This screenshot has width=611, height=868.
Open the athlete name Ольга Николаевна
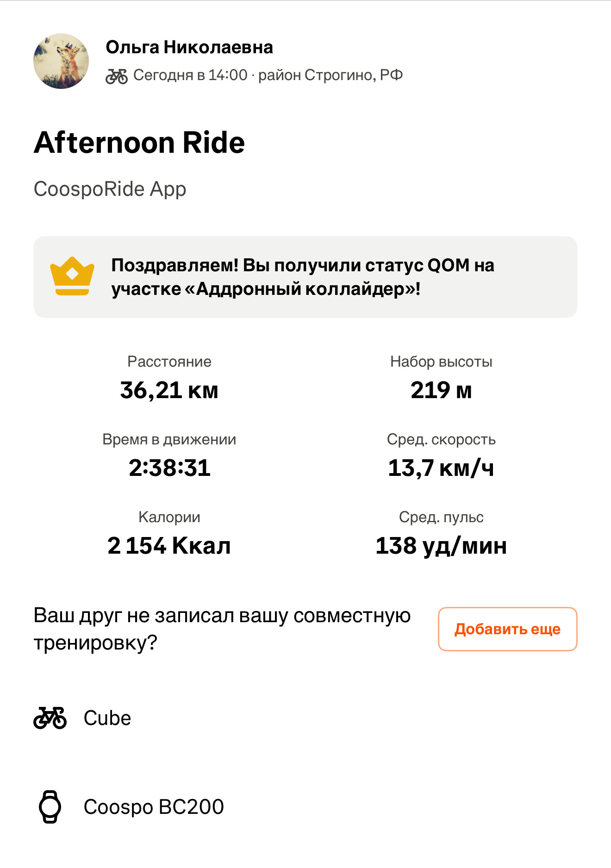tap(189, 47)
